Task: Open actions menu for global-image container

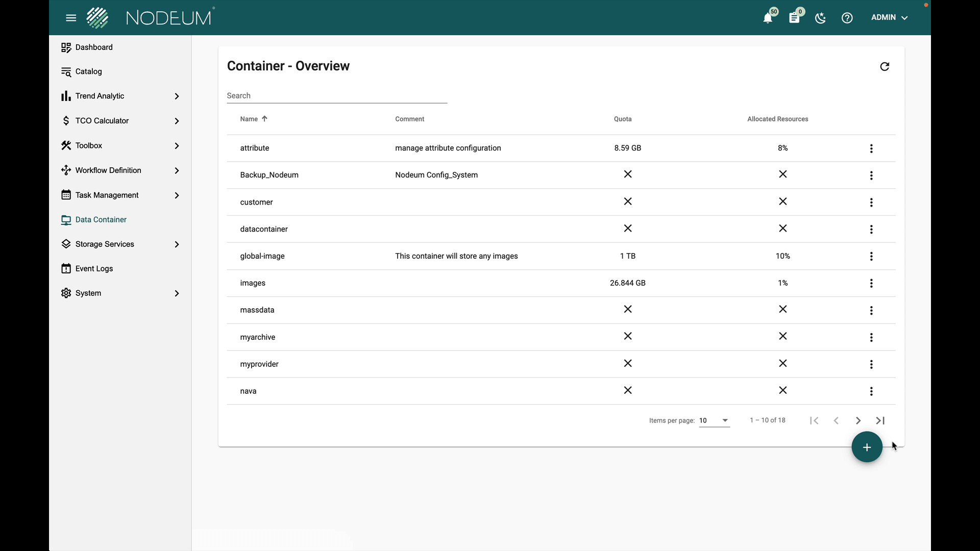Action: click(871, 257)
